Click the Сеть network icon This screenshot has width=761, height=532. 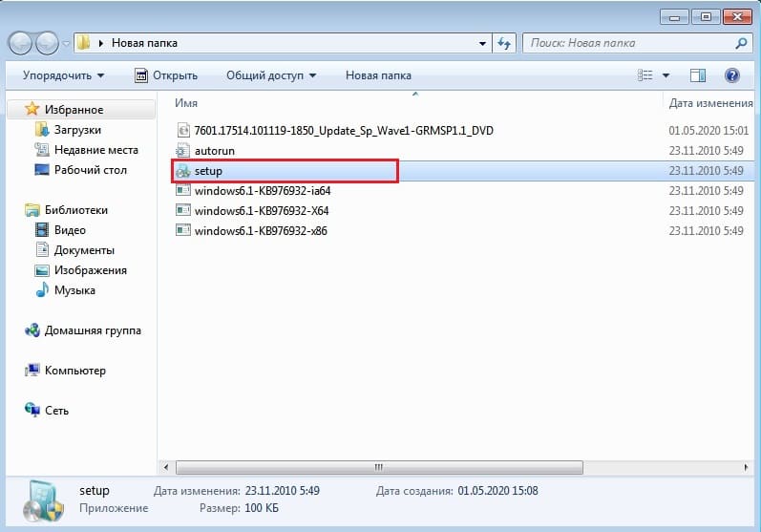(x=32, y=410)
